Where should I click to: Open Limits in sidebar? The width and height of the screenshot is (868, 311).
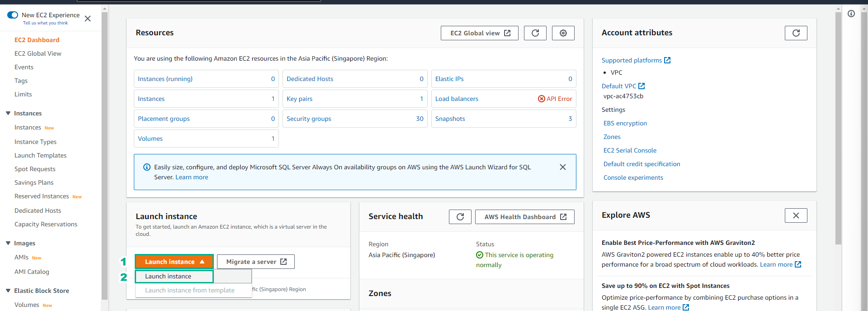23,94
